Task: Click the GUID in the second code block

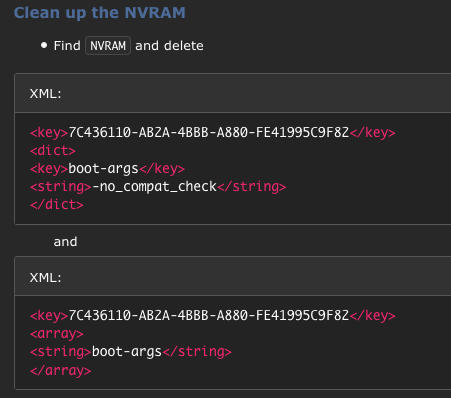Action: pyautogui.click(x=209, y=315)
